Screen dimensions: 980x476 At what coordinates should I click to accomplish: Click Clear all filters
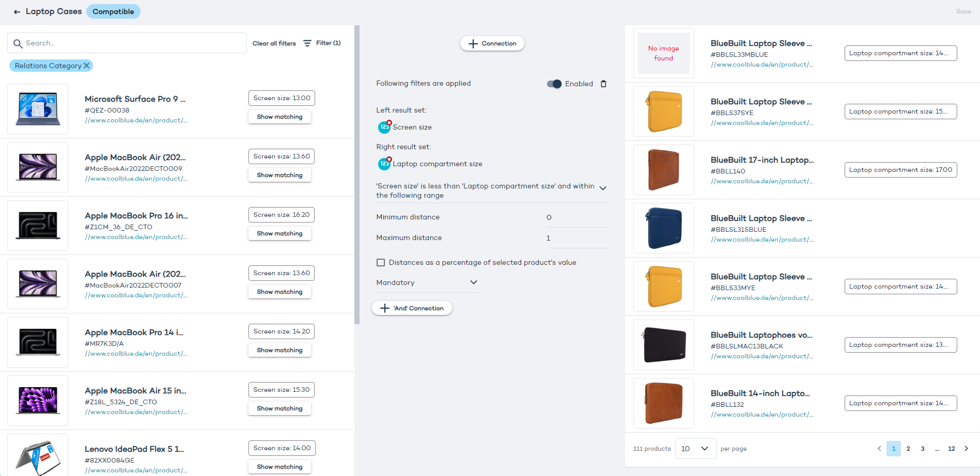[274, 43]
